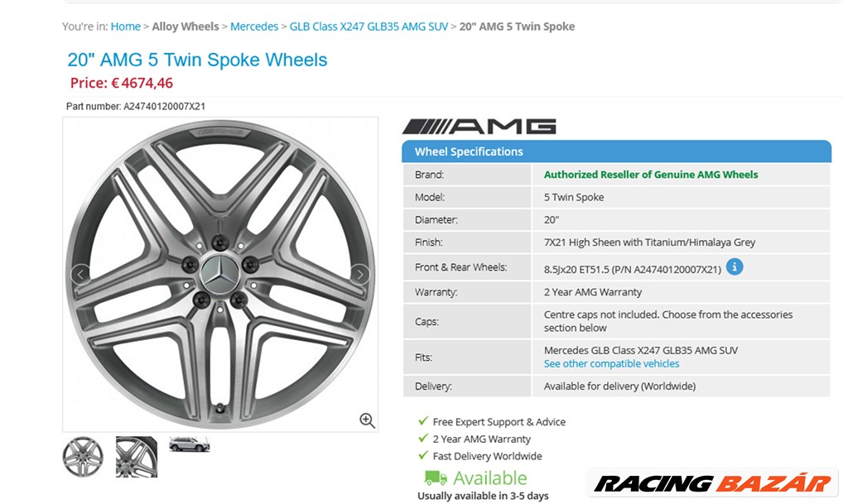
Task: Click the 20" AMG 5 Twin Spoke Wheels title
Action: [197, 60]
